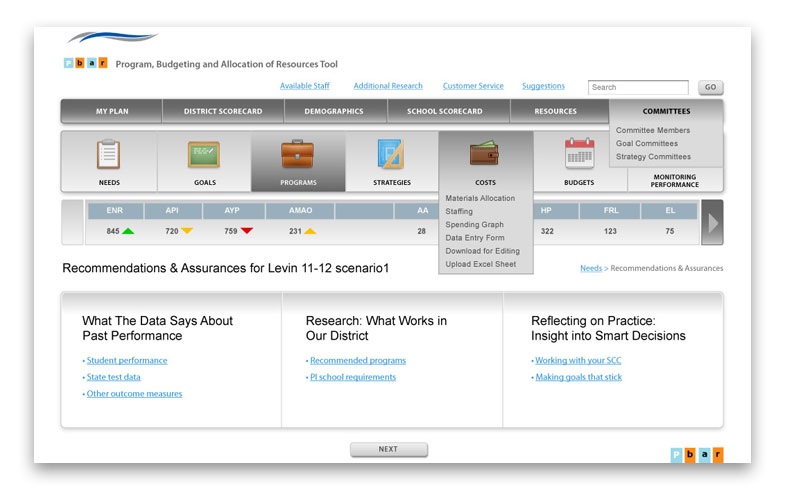Choose Materials Allocation from Costs dropdown
This screenshot has height=500, width=786.
click(x=480, y=198)
